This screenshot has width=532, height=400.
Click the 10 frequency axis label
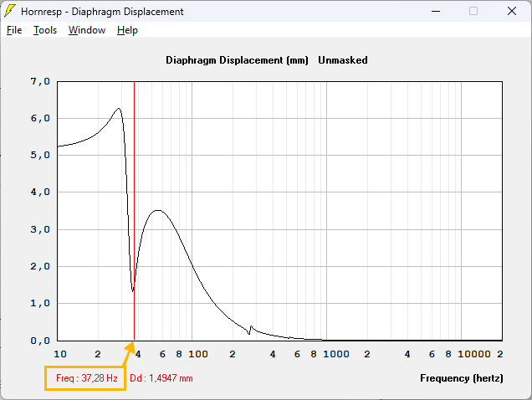60,354
